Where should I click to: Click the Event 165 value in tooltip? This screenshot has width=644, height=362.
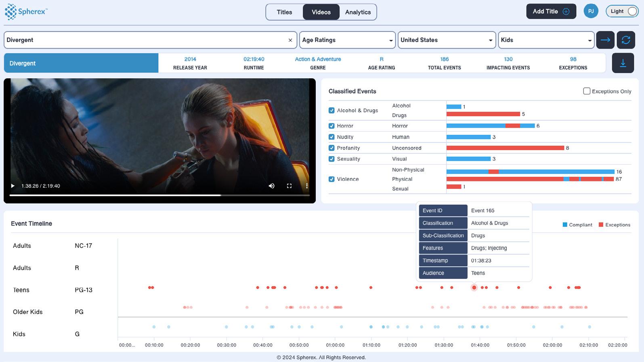(x=482, y=211)
